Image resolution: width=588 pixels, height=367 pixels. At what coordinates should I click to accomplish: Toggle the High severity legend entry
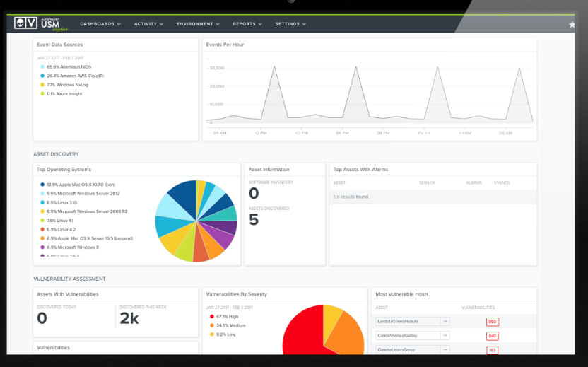(x=225, y=316)
